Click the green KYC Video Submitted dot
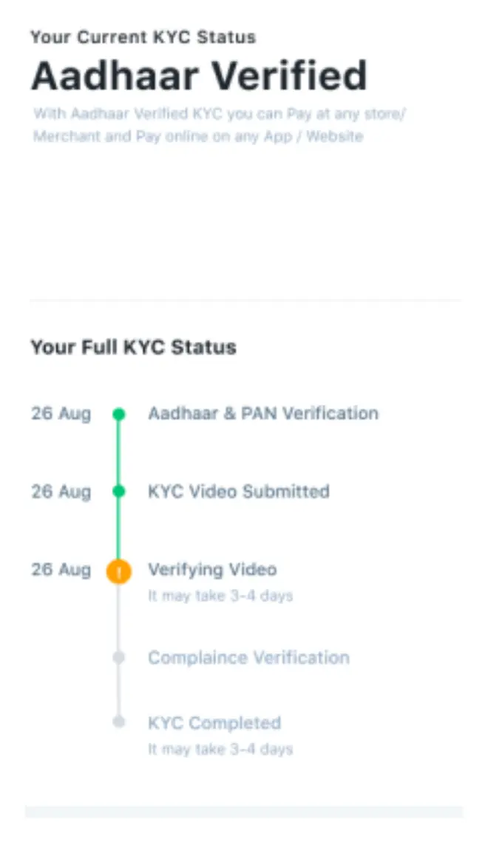488x868 pixels. (x=119, y=491)
